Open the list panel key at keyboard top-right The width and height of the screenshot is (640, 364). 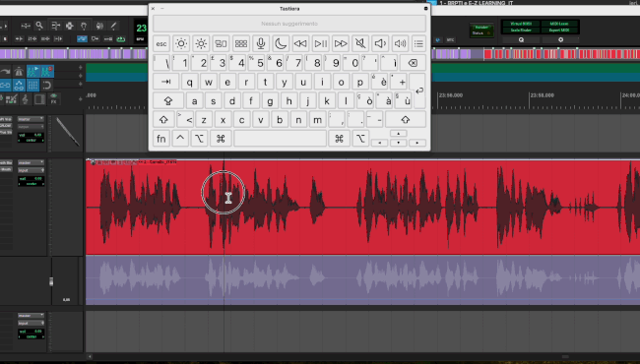coord(418,43)
